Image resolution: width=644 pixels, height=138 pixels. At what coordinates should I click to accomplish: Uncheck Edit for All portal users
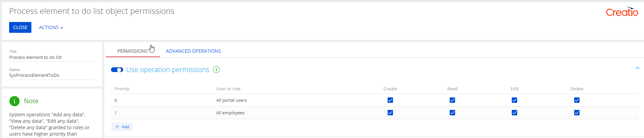[x=514, y=100]
